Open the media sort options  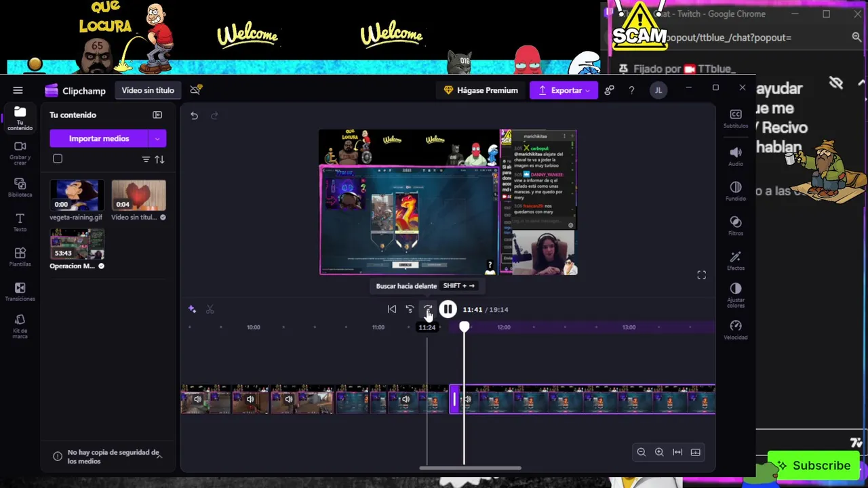pyautogui.click(x=159, y=159)
